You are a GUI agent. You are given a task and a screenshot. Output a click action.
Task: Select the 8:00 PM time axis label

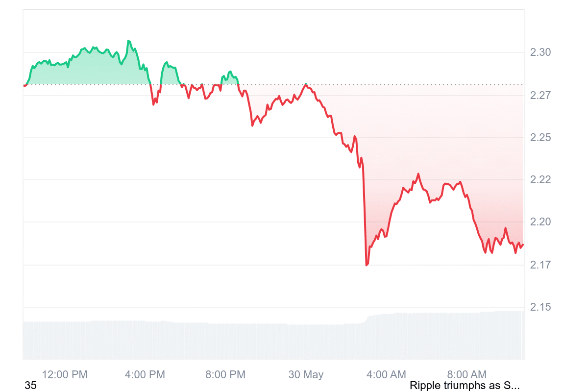pyautogui.click(x=225, y=375)
